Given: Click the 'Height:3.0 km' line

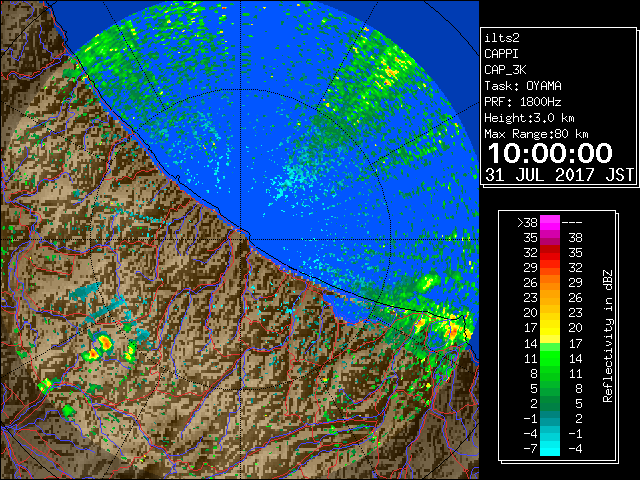Looking at the screenshot, I should click(x=529, y=118).
